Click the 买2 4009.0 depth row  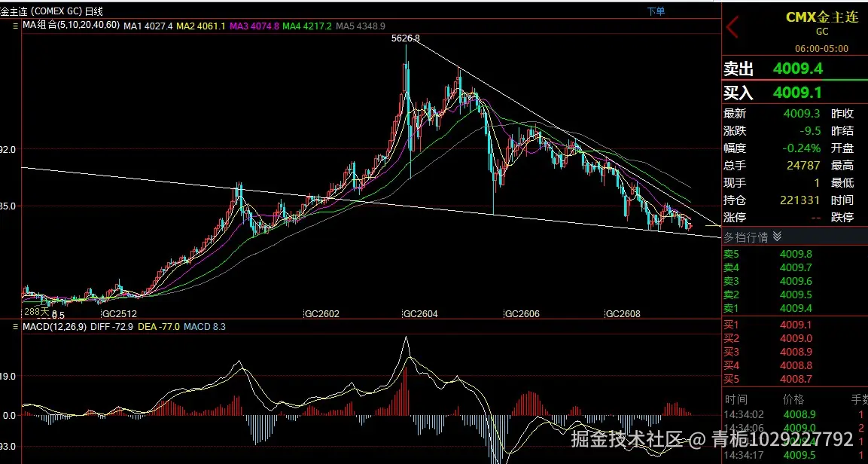(x=769, y=338)
